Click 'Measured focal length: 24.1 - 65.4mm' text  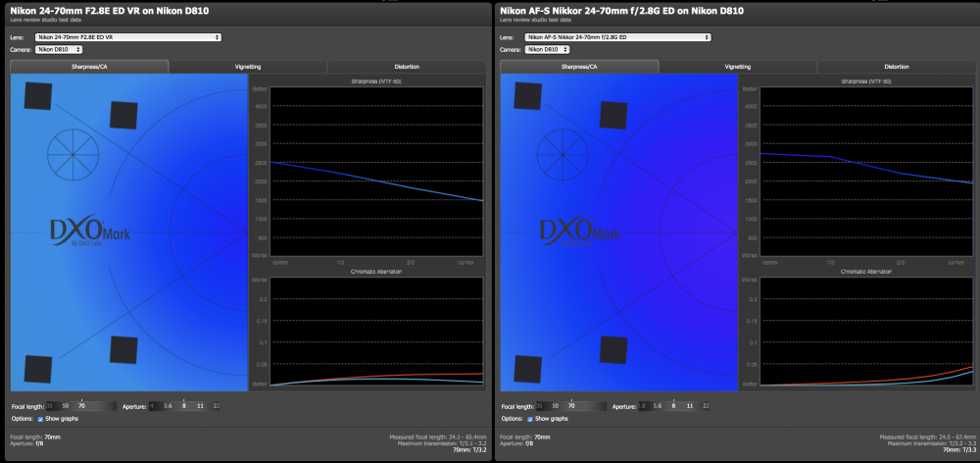pos(437,437)
